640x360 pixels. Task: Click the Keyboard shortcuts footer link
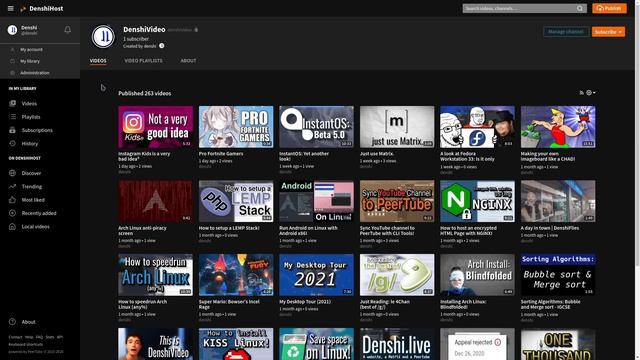click(26, 344)
